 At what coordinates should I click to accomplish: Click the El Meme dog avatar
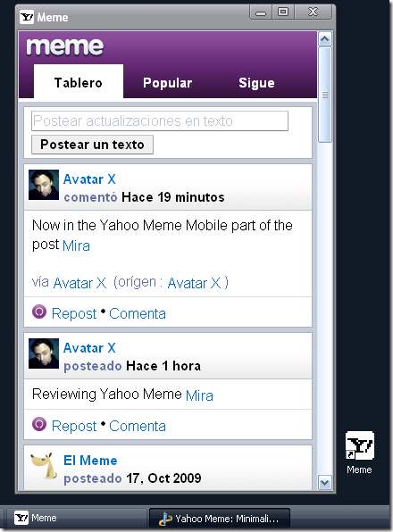[x=43, y=466]
